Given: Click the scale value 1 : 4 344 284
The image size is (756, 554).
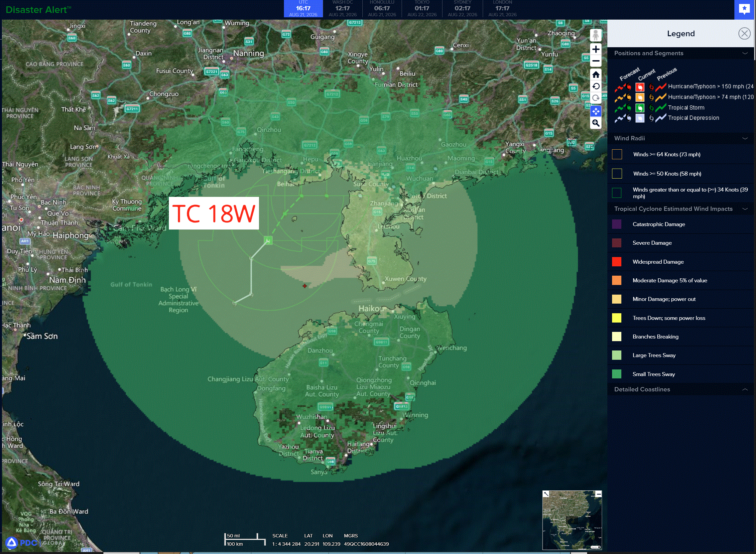Looking at the screenshot, I should (286, 544).
